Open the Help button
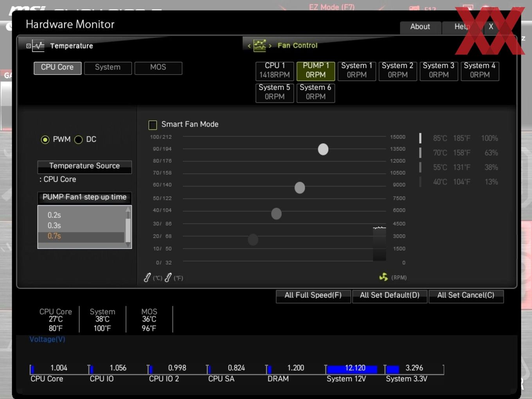532x399 pixels. coord(462,27)
